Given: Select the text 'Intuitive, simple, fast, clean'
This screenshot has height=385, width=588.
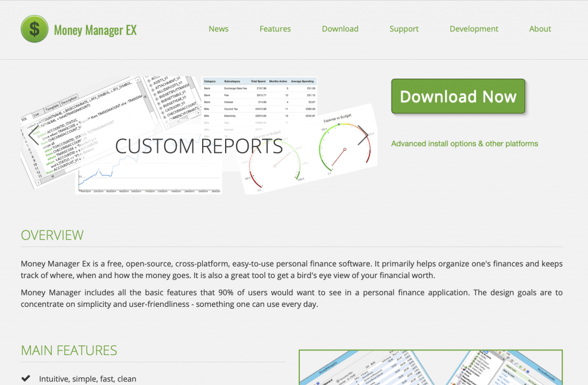Looking at the screenshot, I should (x=88, y=379).
